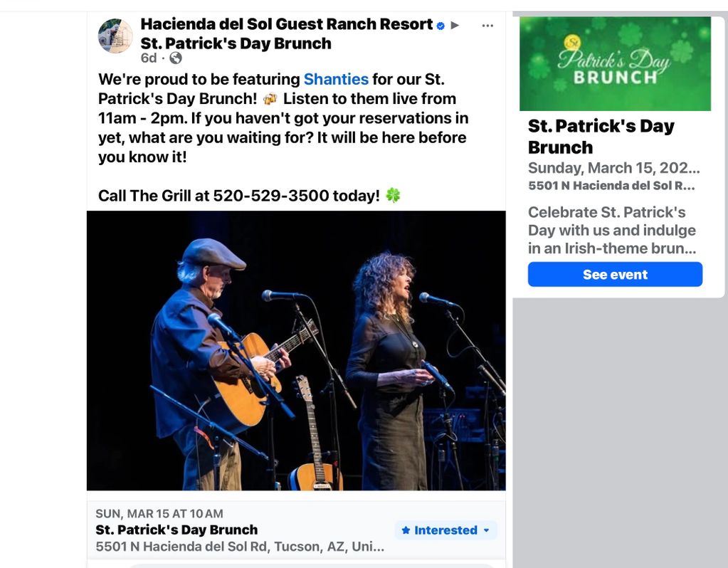Click the arrow between page and event name

click(455, 26)
